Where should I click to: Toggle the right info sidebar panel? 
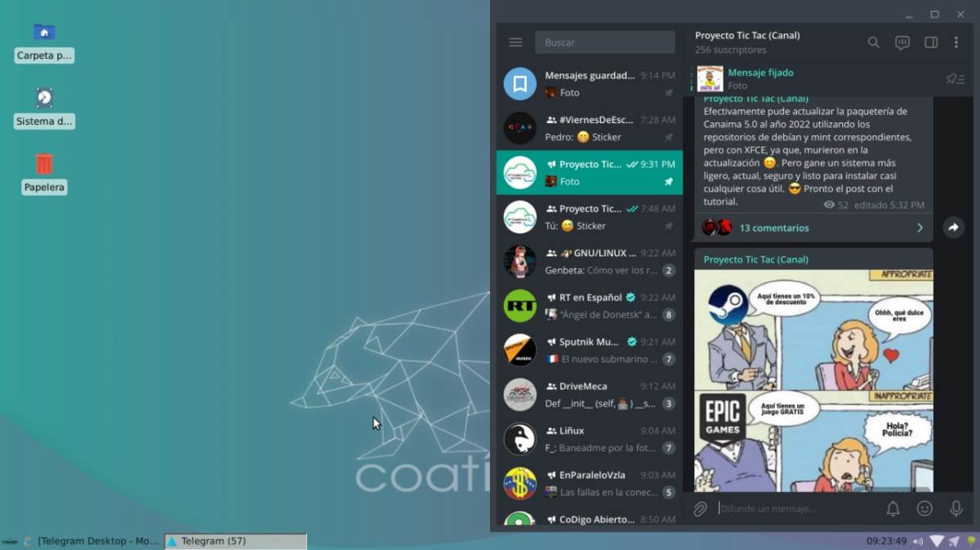pyautogui.click(x=930, y=42)
